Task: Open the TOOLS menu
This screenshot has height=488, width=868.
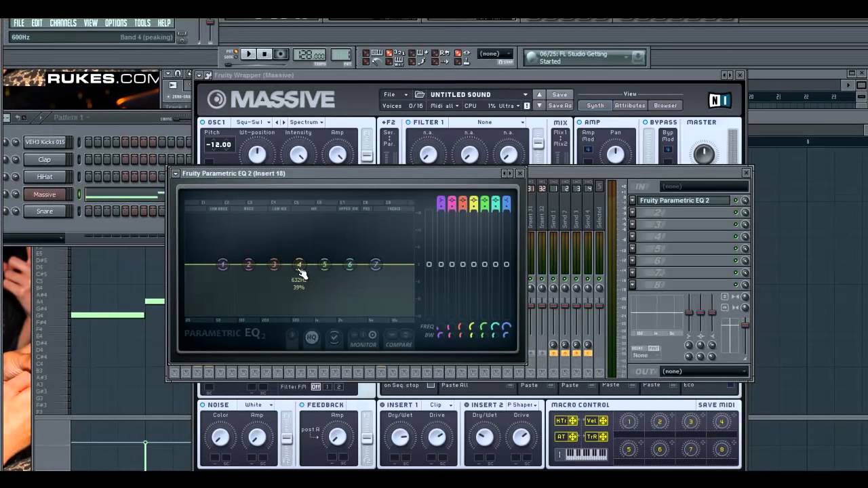Action: coord(142,23)
